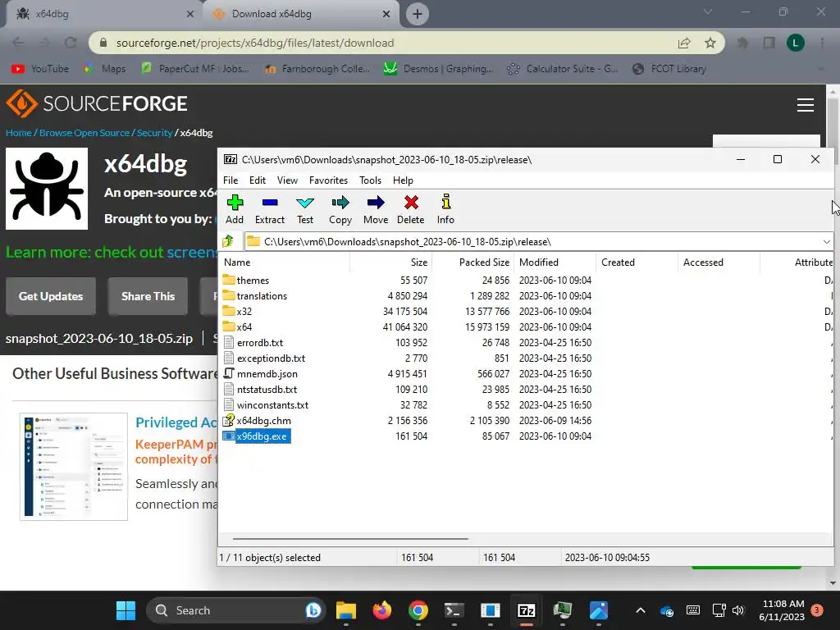This screenshot has width=840, height=630.
Task: Click the Add toolbar icon in 7-Zip
Action: (235, 209)
